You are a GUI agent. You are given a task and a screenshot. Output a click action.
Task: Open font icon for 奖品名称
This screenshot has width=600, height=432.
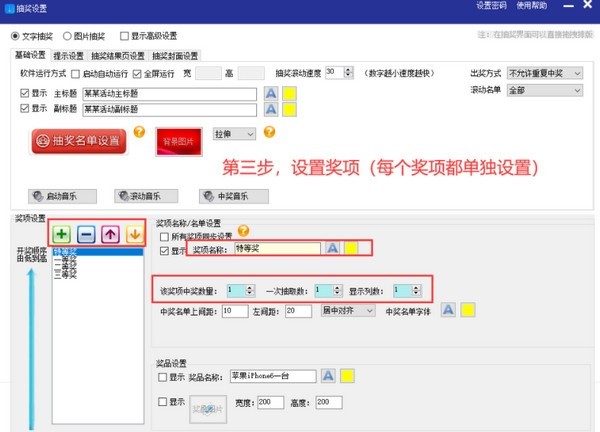point(328,375)
